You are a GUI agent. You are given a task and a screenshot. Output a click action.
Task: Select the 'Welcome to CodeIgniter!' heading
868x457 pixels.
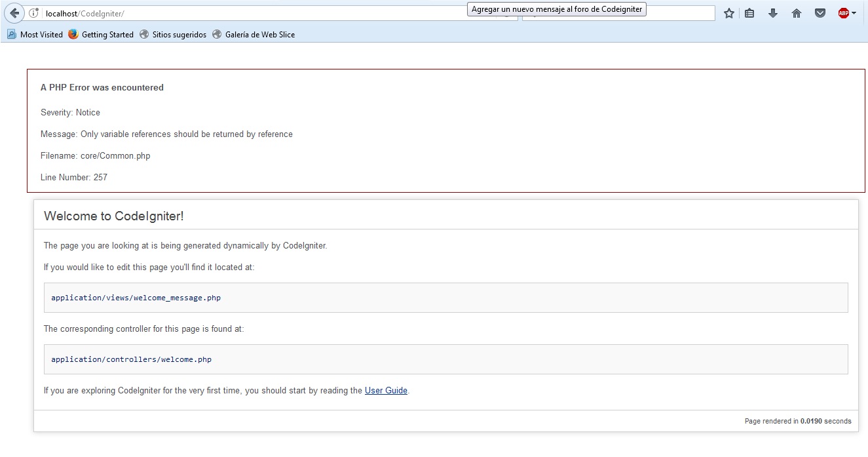pyautogui.click(x=114, y=216)
